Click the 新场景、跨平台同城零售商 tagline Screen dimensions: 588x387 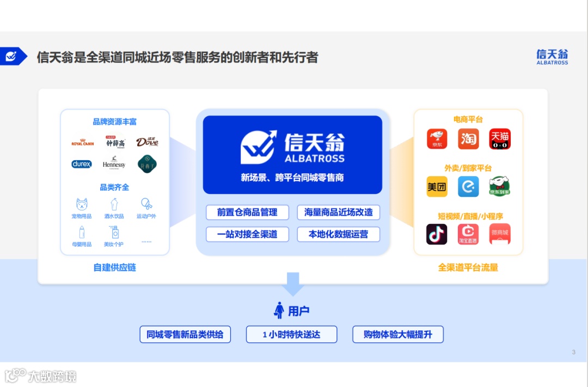[x=292, y=178]
